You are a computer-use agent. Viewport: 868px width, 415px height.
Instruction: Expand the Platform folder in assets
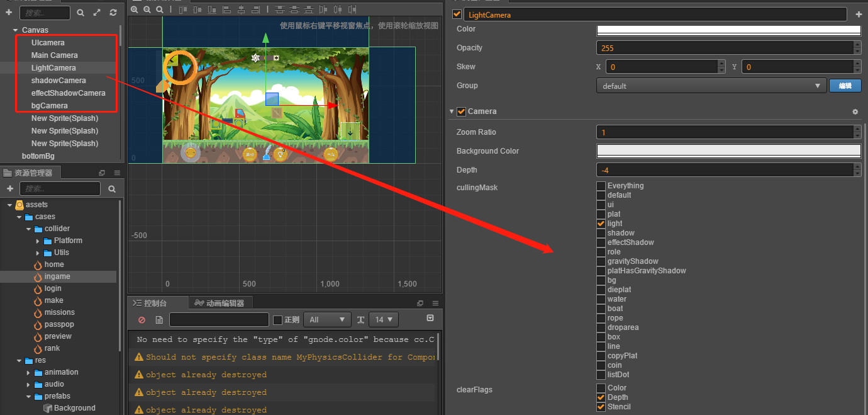pos(38,241)
